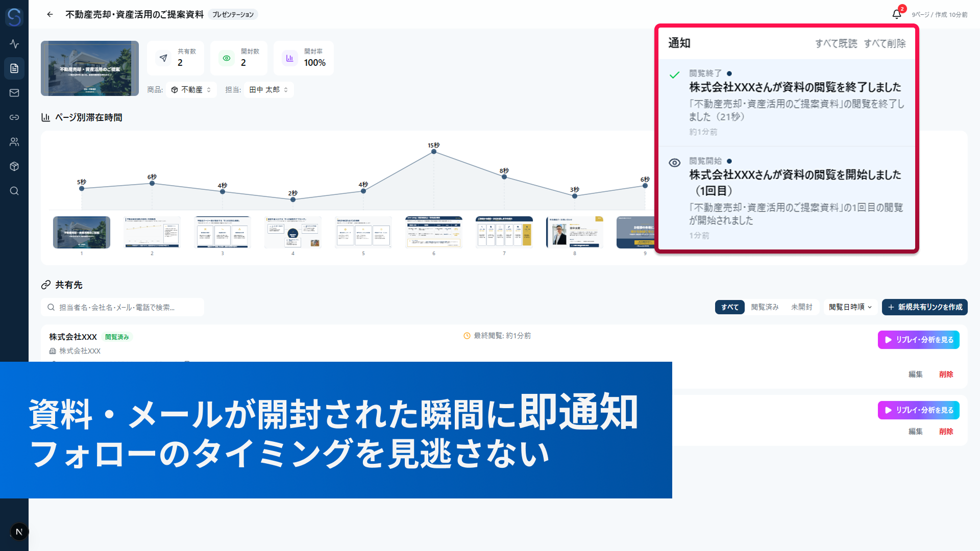The width and height of the screenshot is (980, 551).
Task: Open the link icon in sidebar
Action: (14, 117)
